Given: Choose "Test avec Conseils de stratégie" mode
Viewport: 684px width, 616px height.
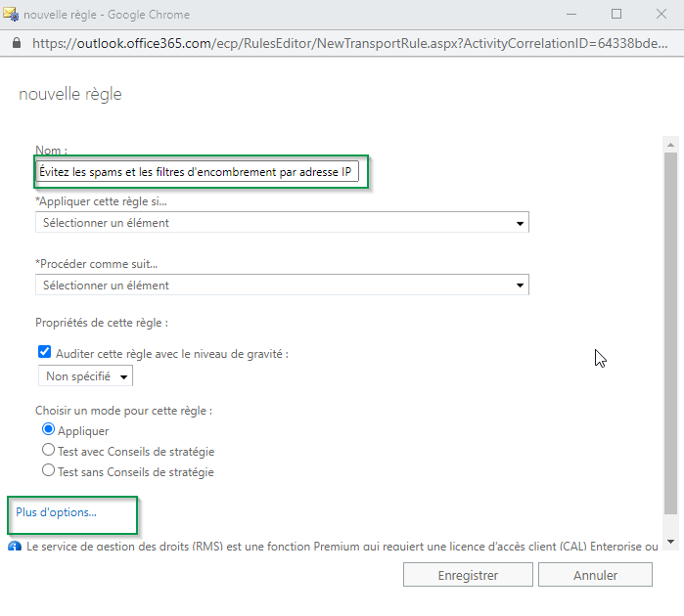Looking at the screenshot, I should pyautogui.click(x=48, y=451).
